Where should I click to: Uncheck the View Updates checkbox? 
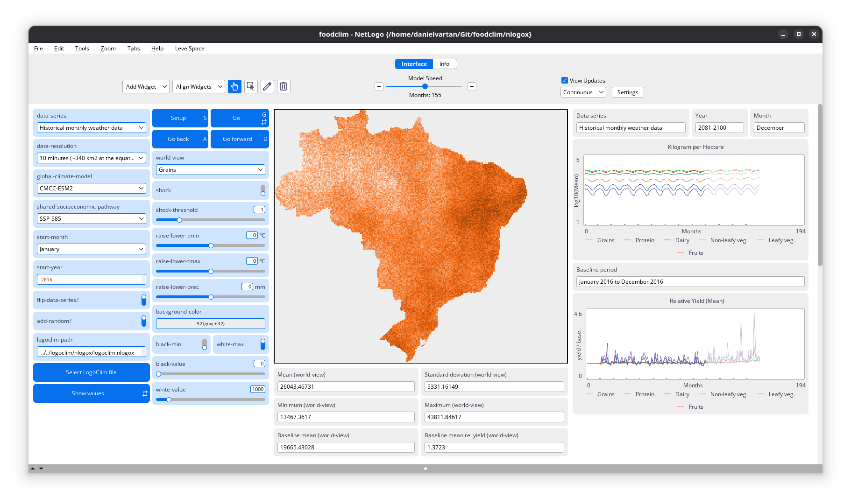[x=565, y=80]
